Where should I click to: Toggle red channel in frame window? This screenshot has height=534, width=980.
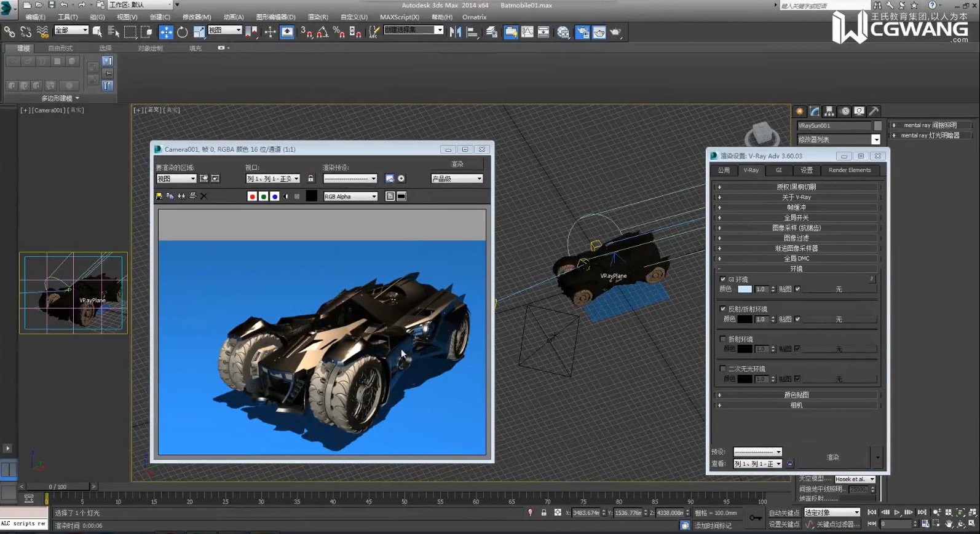(x=252, y=196)
